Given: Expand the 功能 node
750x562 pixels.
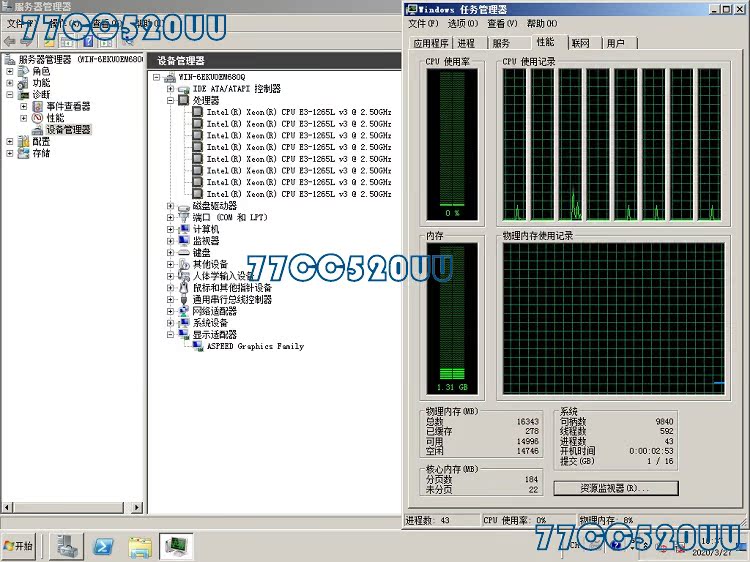Looking at the screenshot, I should point(10,83).
